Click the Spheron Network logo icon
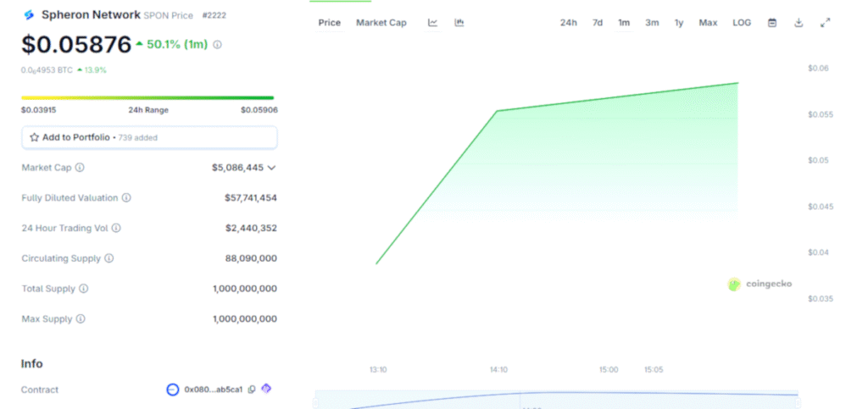Screen dimensions: 868x409 (29, 15)
